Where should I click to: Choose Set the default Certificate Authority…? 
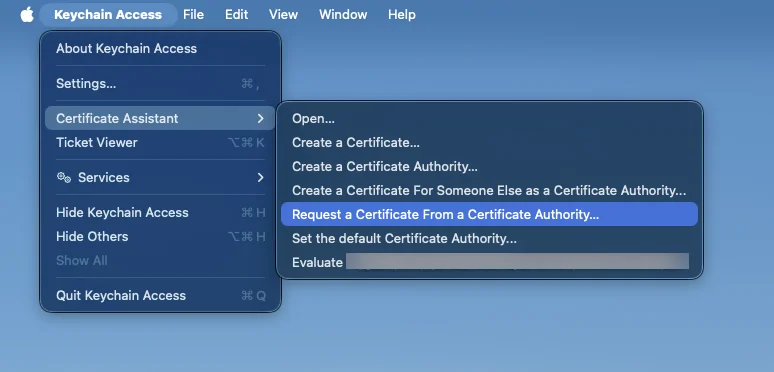click(x=490, y=239)
